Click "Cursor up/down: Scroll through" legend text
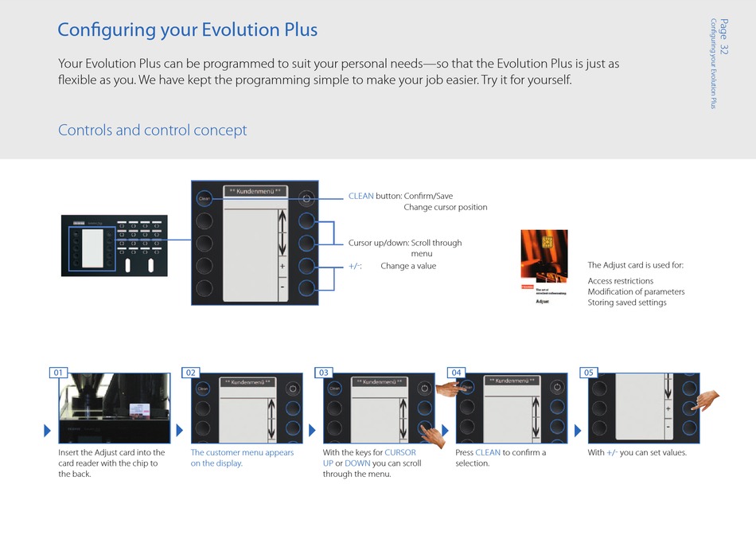Viewport: 756px width, 535px height. (x=405, y=243)
